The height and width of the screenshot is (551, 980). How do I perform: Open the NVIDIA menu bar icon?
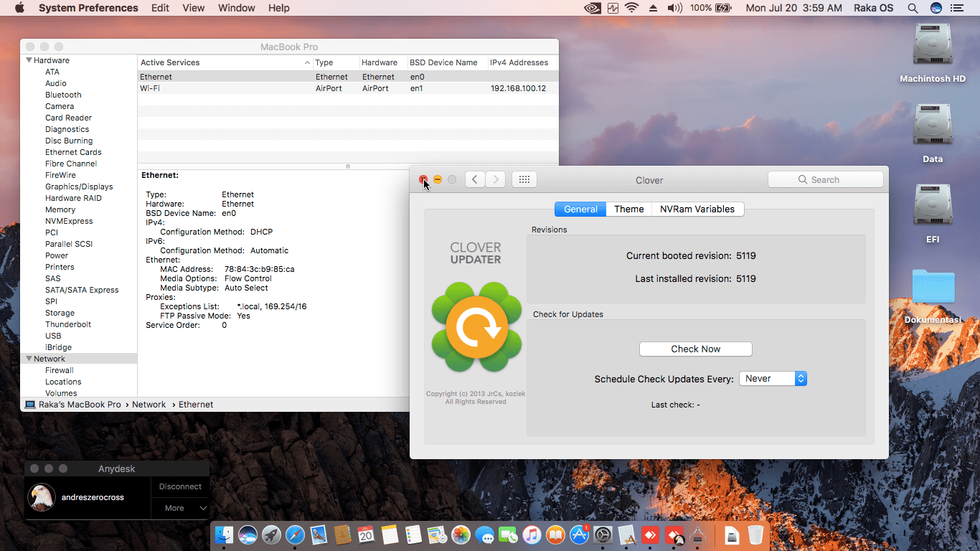pyautogui.click(x=593, y=8)
